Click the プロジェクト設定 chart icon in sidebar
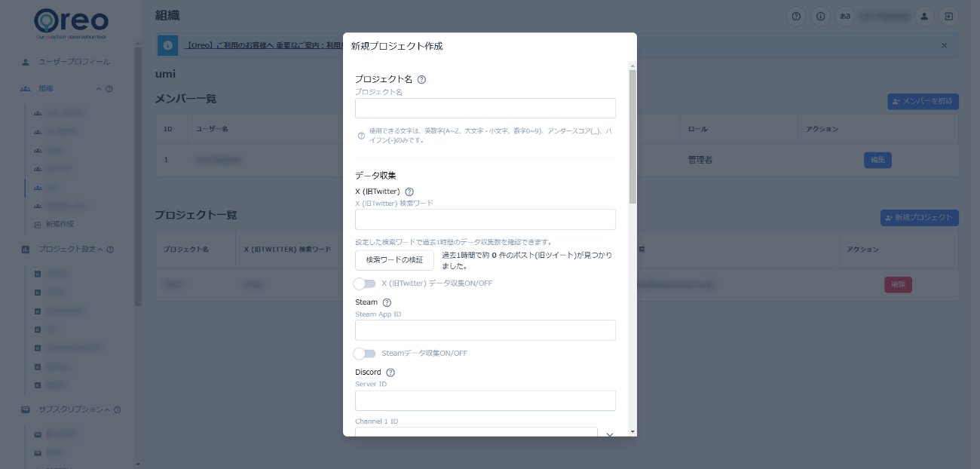Viewport: 980px width, 469px height. [25, 250]
